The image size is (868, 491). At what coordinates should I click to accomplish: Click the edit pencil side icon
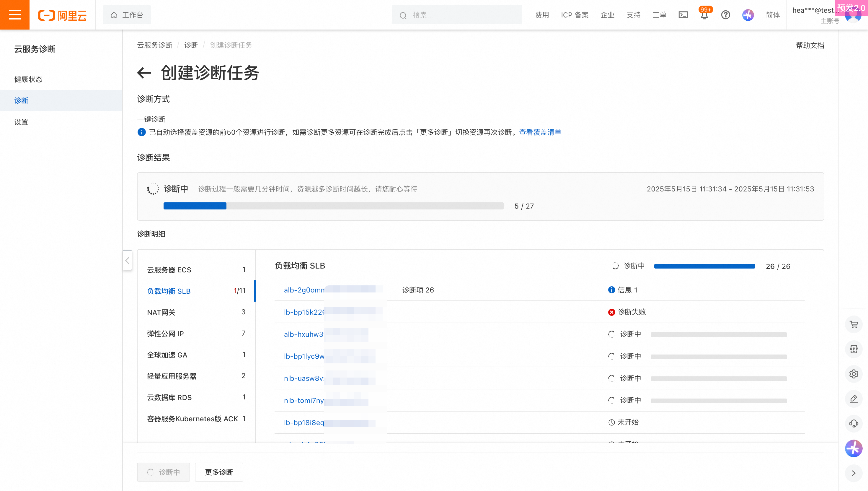click(854, 399)
